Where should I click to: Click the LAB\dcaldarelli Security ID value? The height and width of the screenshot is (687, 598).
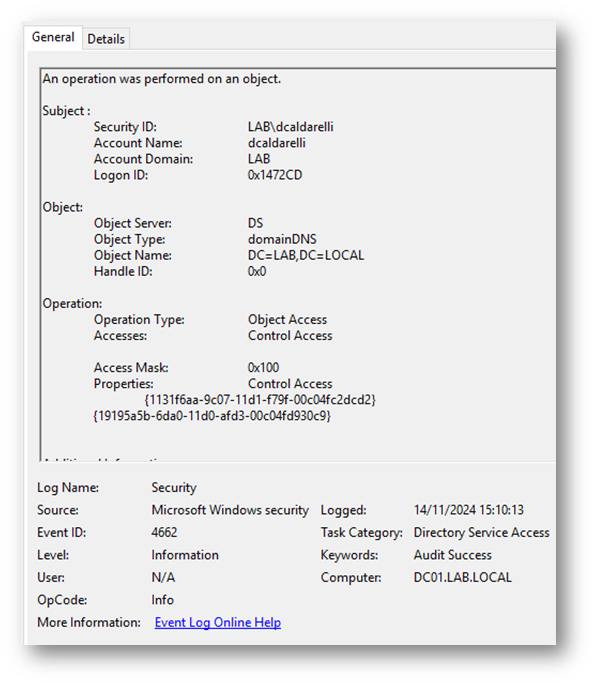pos(290,127)
